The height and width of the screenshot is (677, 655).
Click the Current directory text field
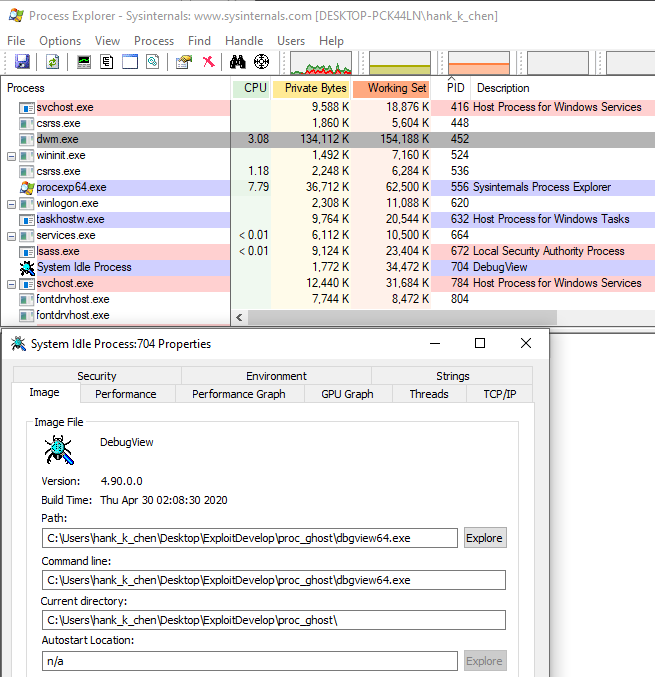(x=274, y=620)
